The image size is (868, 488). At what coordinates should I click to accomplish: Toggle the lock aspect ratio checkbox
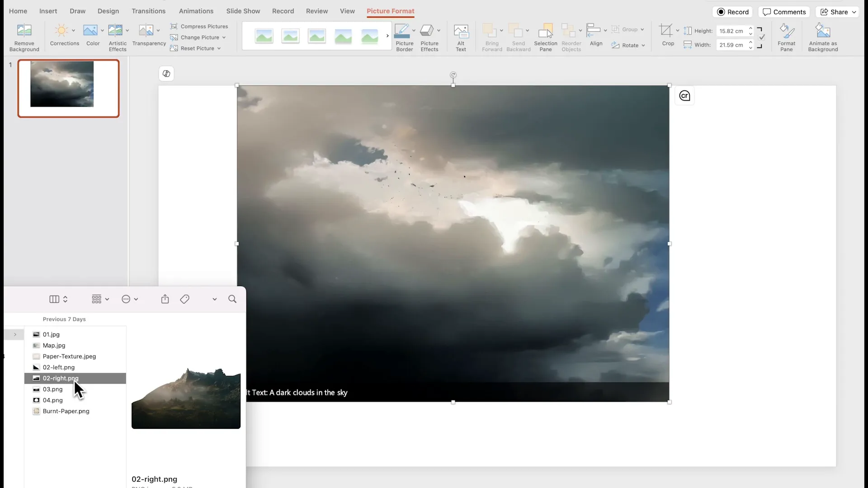pyautogui.click(x=762, y=38)
